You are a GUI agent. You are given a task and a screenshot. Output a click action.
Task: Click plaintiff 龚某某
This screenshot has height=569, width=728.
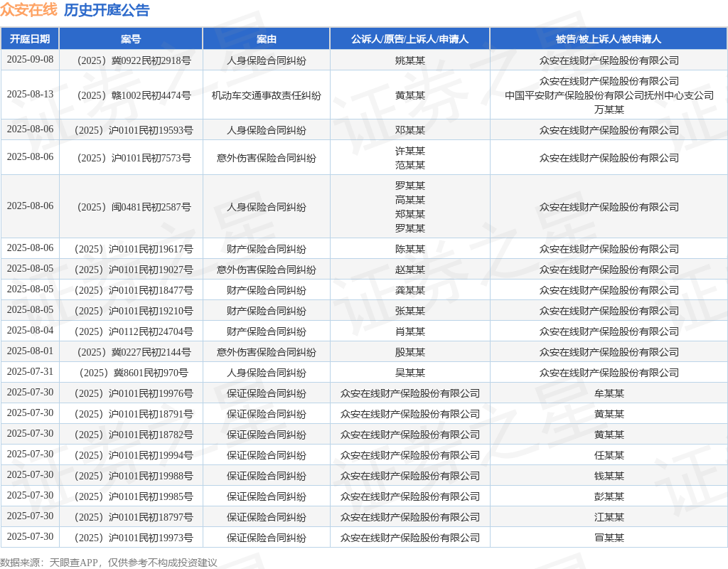410,290
